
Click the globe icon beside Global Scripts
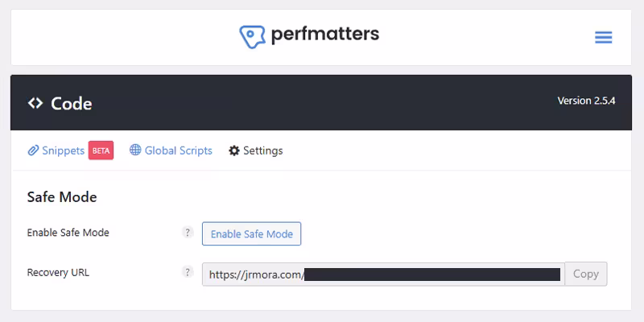(135, 151)
